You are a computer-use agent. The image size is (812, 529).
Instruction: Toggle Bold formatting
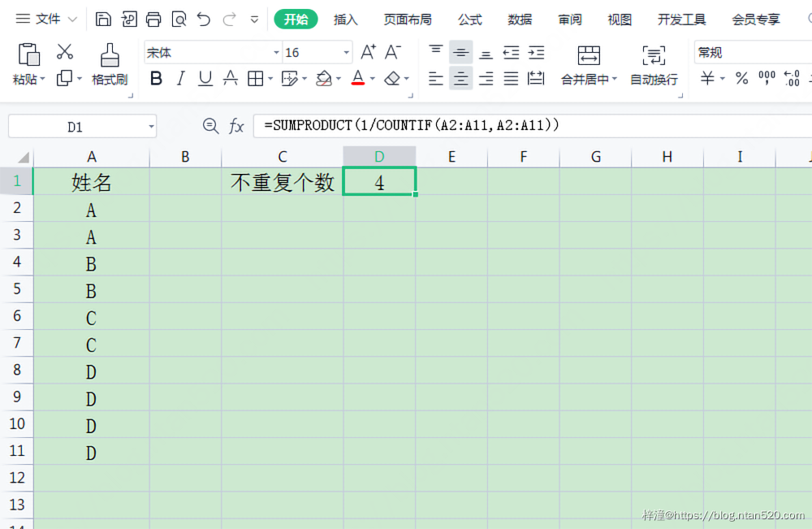click(x=156, y=79)
